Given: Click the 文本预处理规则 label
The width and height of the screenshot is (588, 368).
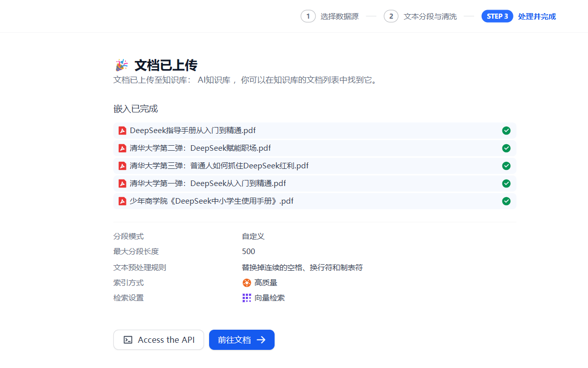Looking at the screenshot, I should (140, 268).
